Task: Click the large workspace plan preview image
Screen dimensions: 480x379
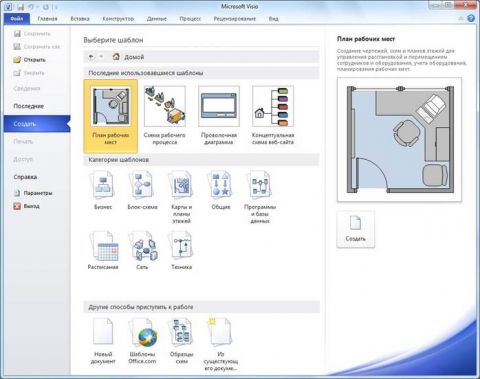Action: 399,140
